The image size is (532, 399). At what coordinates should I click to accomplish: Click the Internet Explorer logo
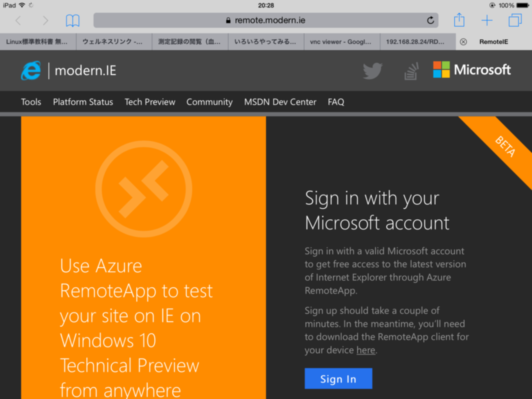31,70
